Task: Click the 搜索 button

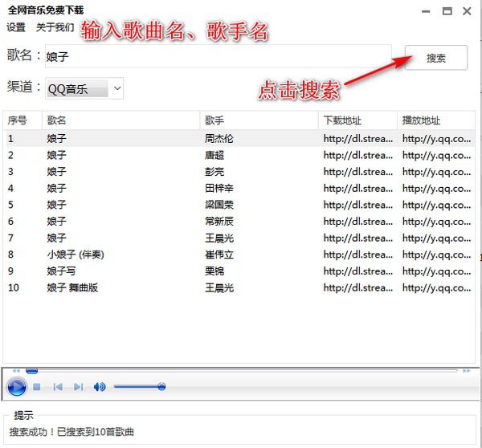Action: click(436, 58)
